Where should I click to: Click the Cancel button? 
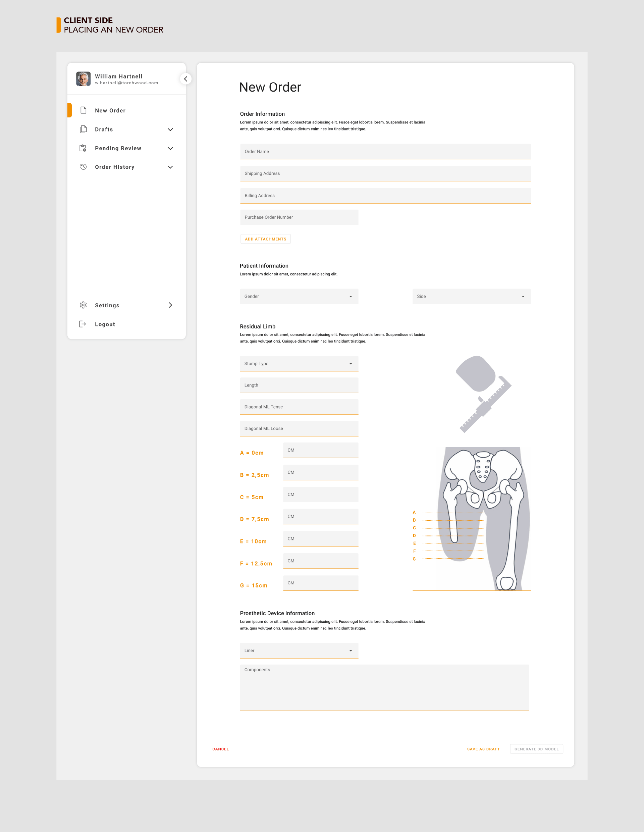pyautogui.click(x=220, y=749)
